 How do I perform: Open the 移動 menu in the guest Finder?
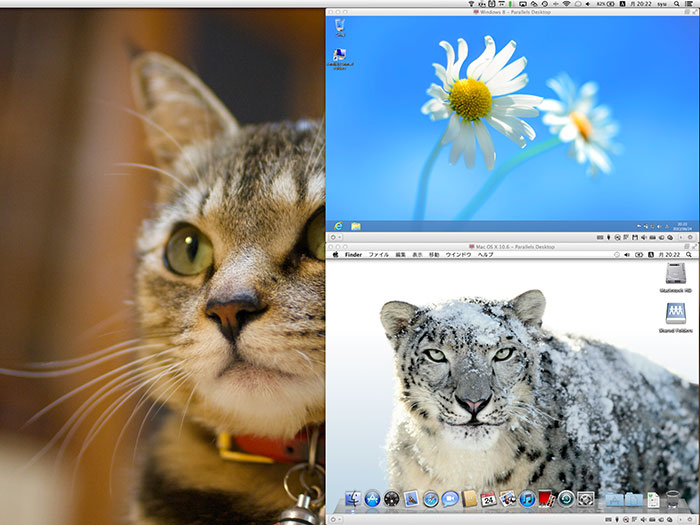434,254
